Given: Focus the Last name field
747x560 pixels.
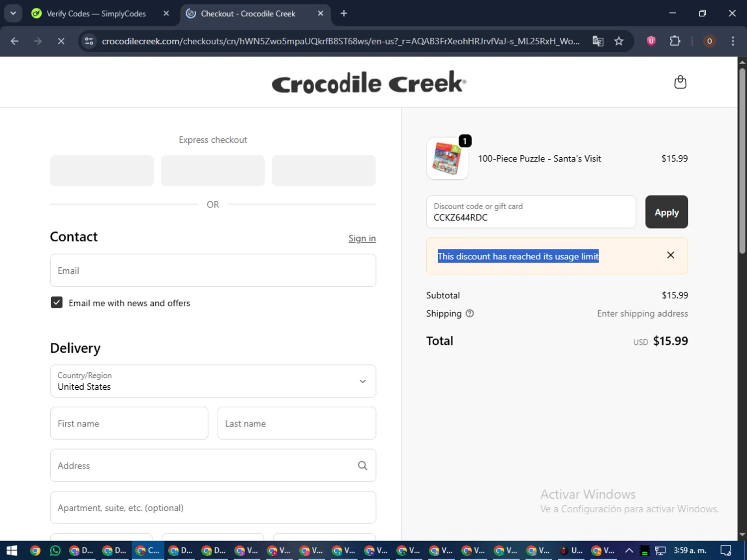Looking at the screenshot, I should pyautogui.click(x=297, y=423).
